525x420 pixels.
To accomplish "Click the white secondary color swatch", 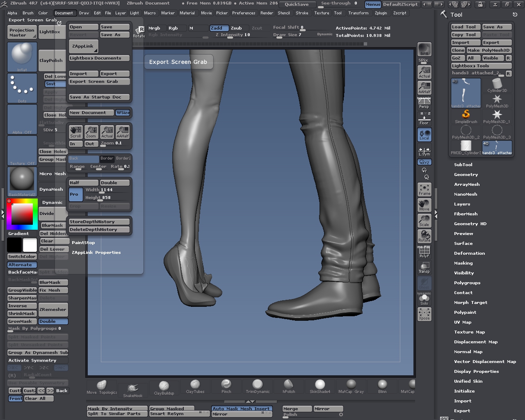I will [30, 244].
